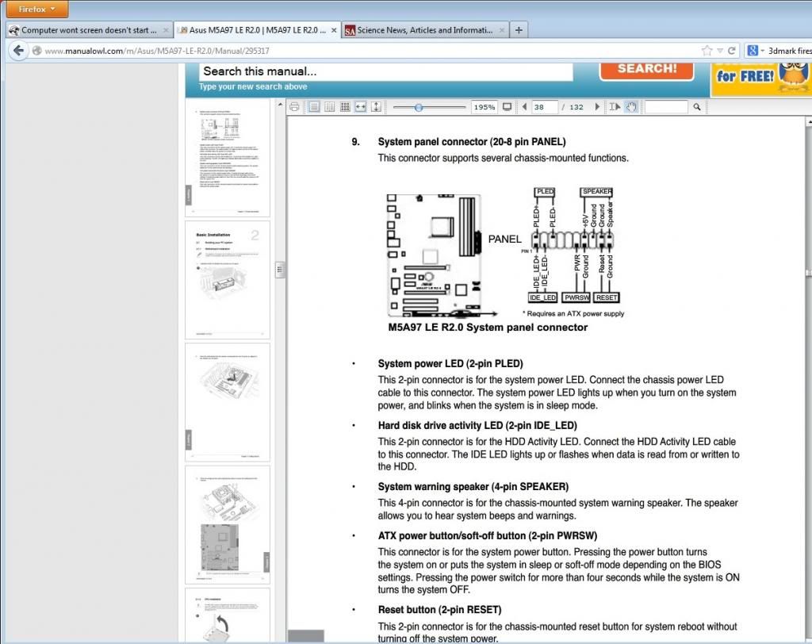The width and height of the screenshot is (812, 644).
Task: Click the '3dmark' browser search field
Action: coord(789,51)
